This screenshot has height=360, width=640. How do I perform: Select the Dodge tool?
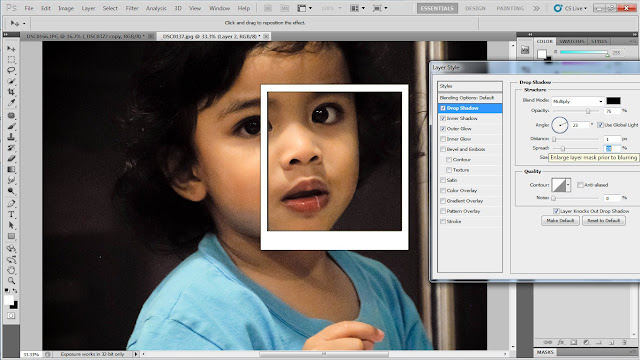pyautogui.click(x=11, y=191)
